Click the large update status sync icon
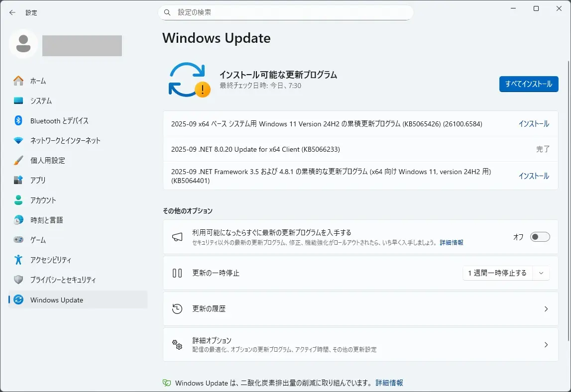 (x=189, y=80)
